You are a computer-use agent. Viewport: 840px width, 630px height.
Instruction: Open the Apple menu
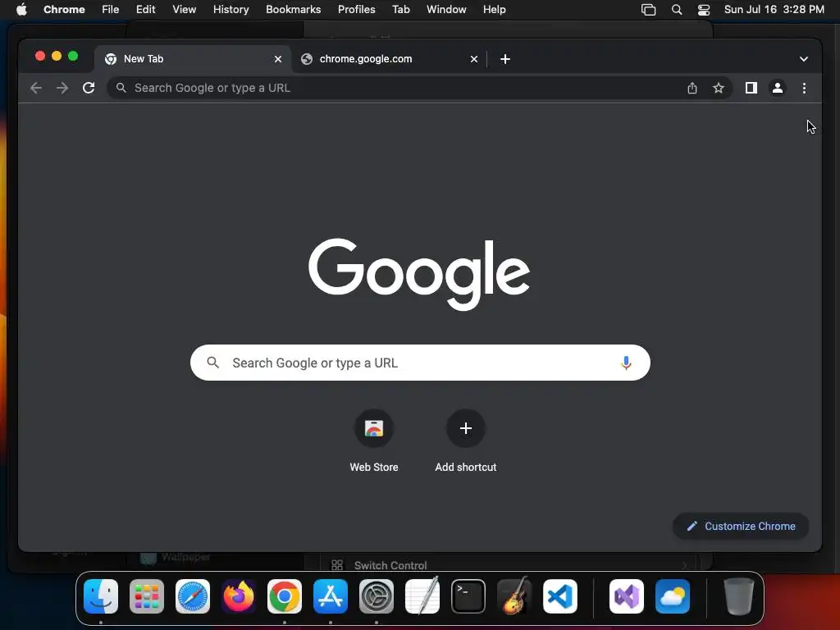(21, 10)
